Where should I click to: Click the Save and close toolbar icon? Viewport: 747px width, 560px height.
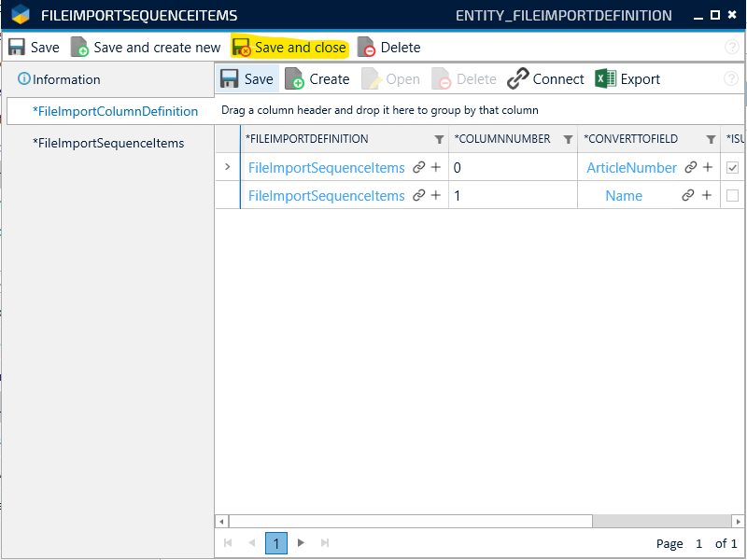tap(242, 48)
